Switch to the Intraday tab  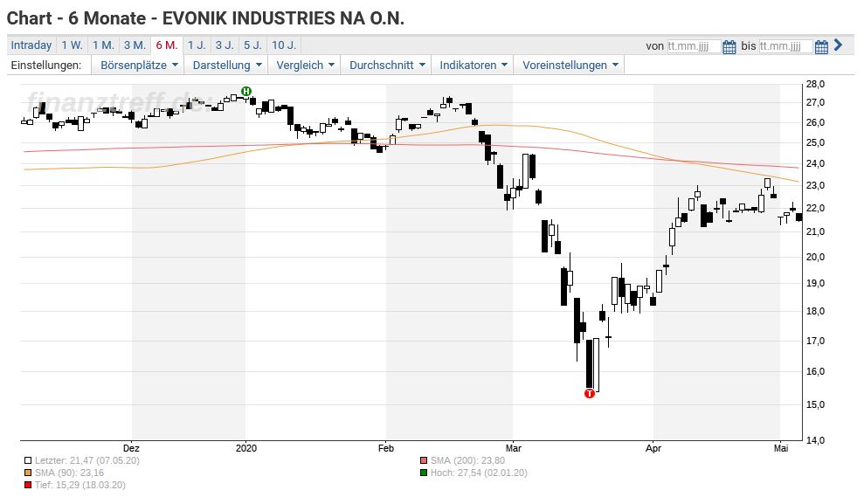point(31,45)
